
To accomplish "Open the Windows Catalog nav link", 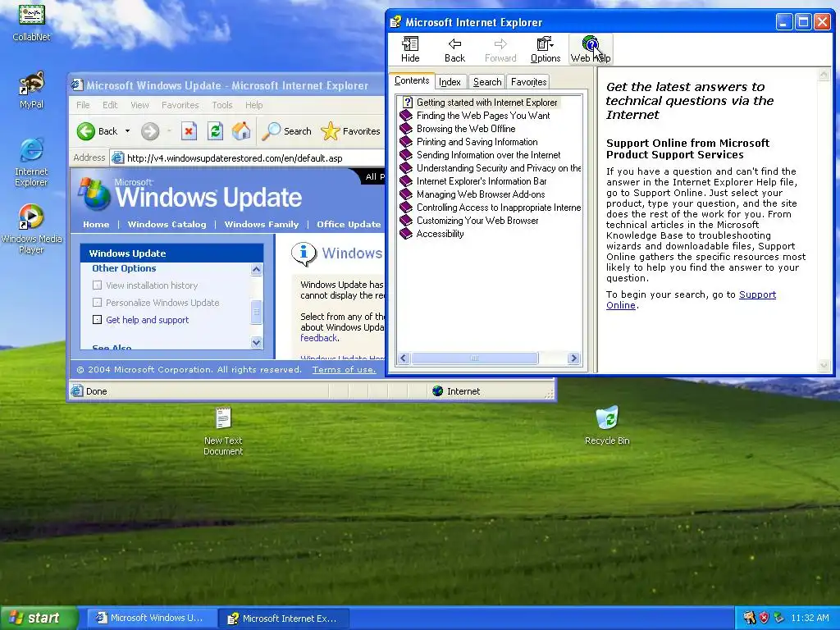I will [x=167, y=225].
